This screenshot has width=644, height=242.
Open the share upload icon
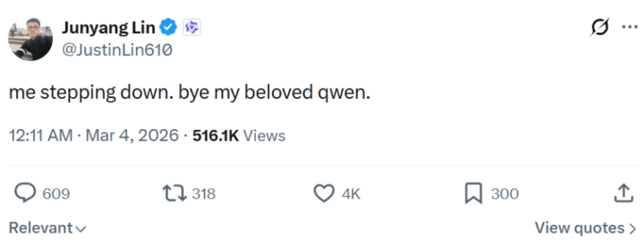[x=623, y=193]
